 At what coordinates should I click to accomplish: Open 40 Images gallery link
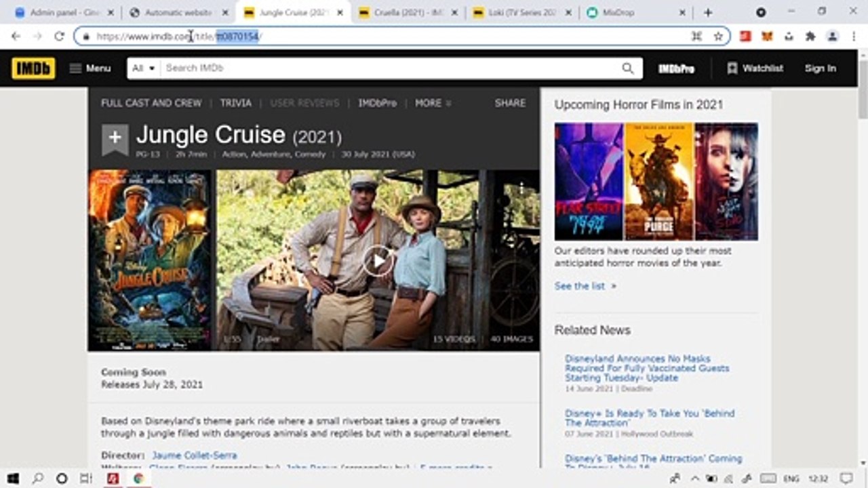click(x=511, y=339)
